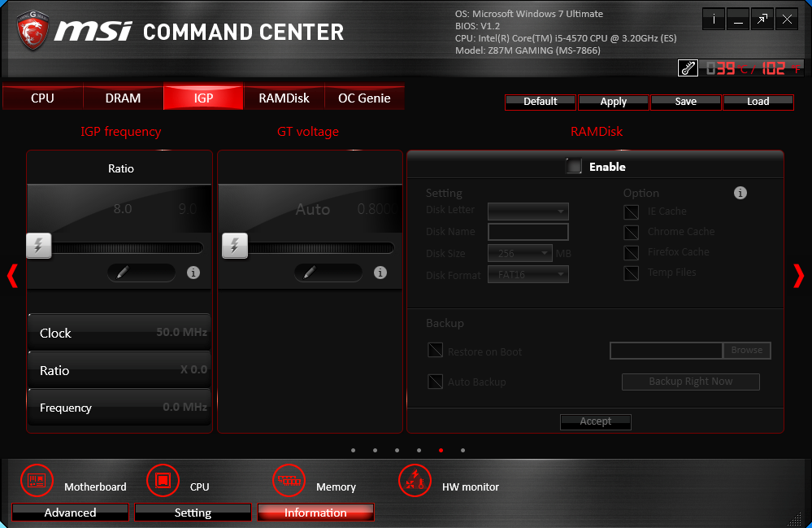The image size is (812, 528).
Task: Select the Information section
Action: point(315,513)
